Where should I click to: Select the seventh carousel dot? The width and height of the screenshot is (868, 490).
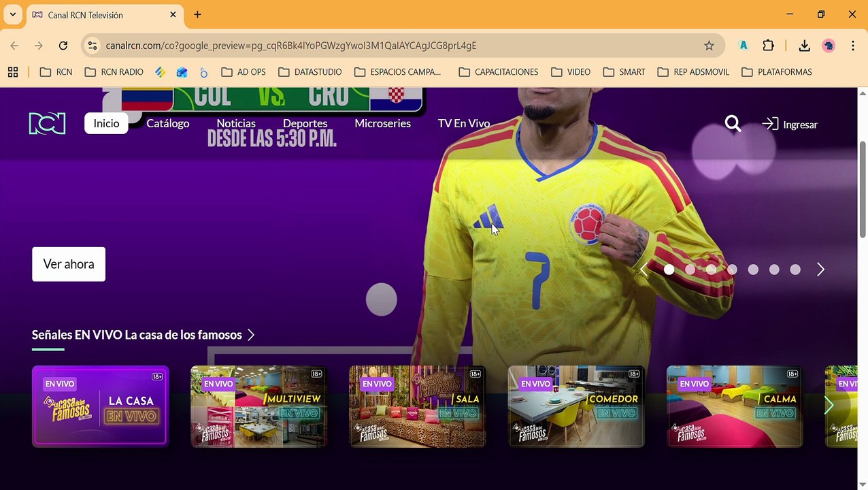pyautogui.click(x=795, y=269)
